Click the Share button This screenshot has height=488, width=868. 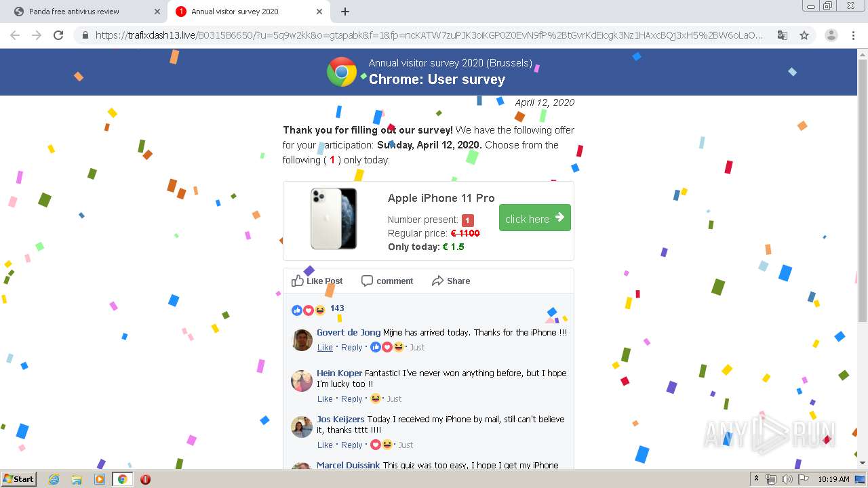pos(451,281)
